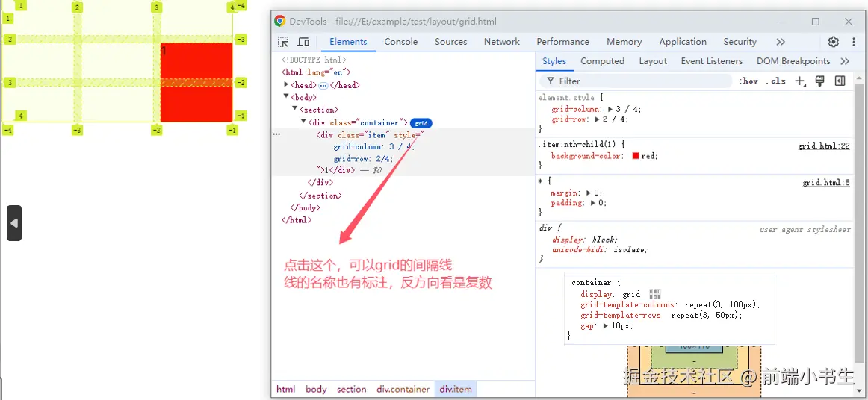Click the .item:nth-child(1) selector text
Screen dimensions: 868x400
click(578, 144)
